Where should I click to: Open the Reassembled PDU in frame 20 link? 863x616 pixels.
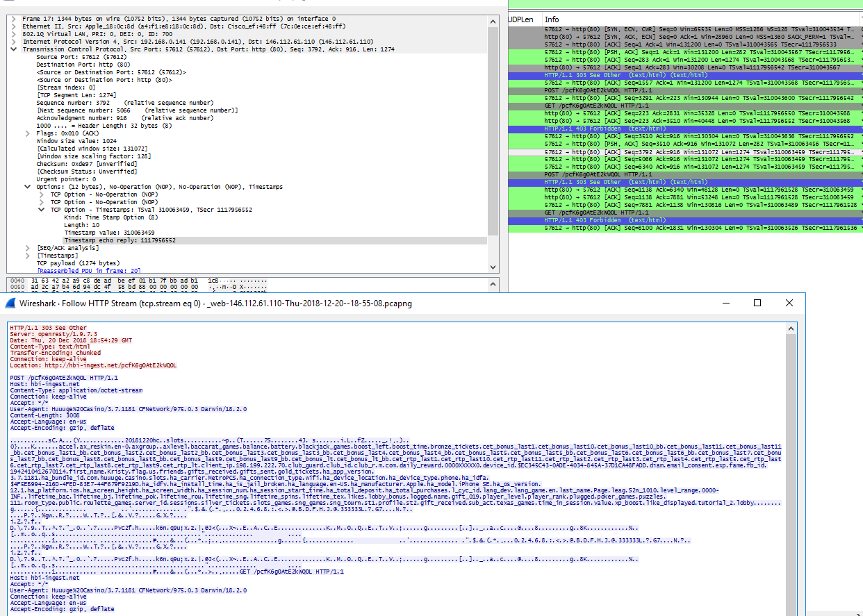89,271
